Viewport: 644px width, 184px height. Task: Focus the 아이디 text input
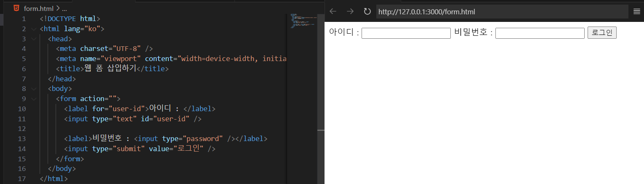(x=406, y=33)
